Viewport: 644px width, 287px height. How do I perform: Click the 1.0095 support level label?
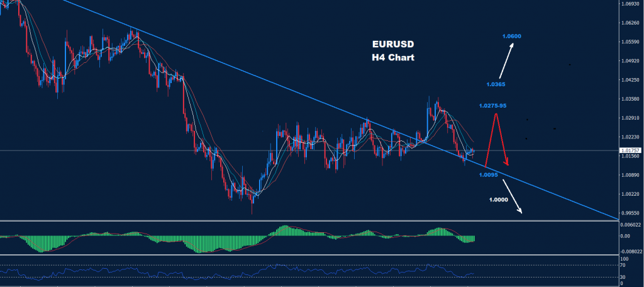(488, 175)
